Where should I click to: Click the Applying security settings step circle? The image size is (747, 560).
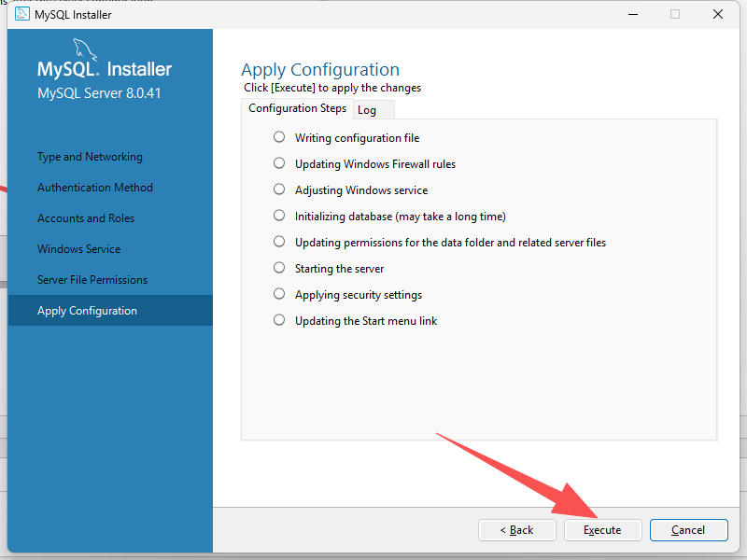tap(279, 294)
